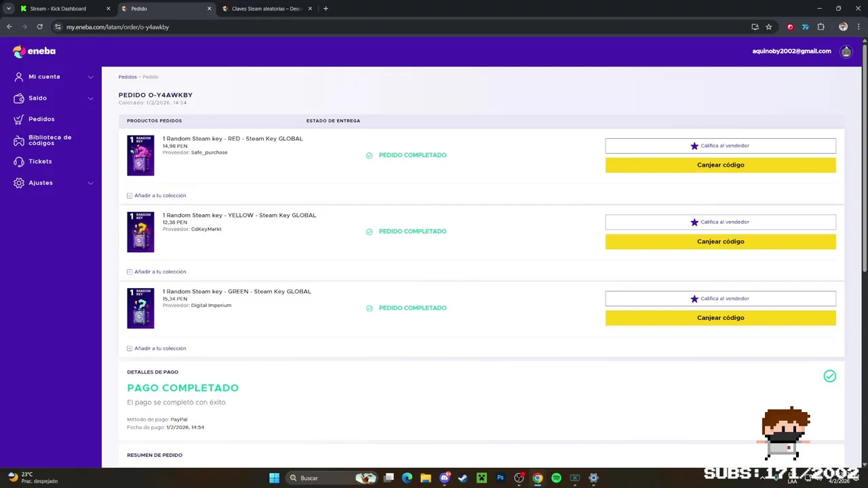Open Mi cuenta person icon in sidebar
Viewport: 868px width, 488px height.
[19, 77]
